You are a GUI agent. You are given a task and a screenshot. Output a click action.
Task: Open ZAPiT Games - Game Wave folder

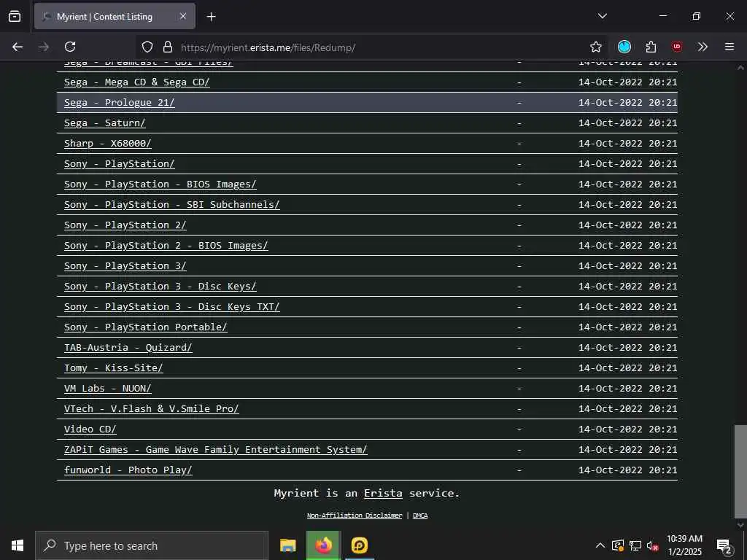(216, 451)
